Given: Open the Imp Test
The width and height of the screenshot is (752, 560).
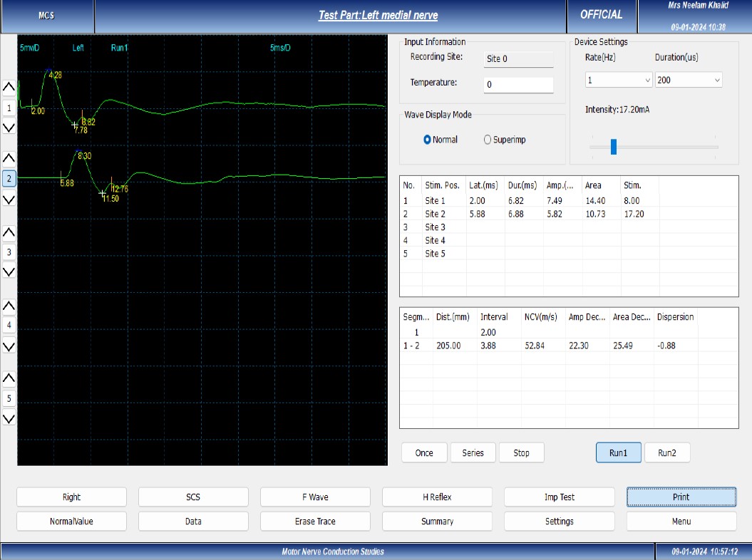Looking at the screenshot, I should [x=560, y=497].
